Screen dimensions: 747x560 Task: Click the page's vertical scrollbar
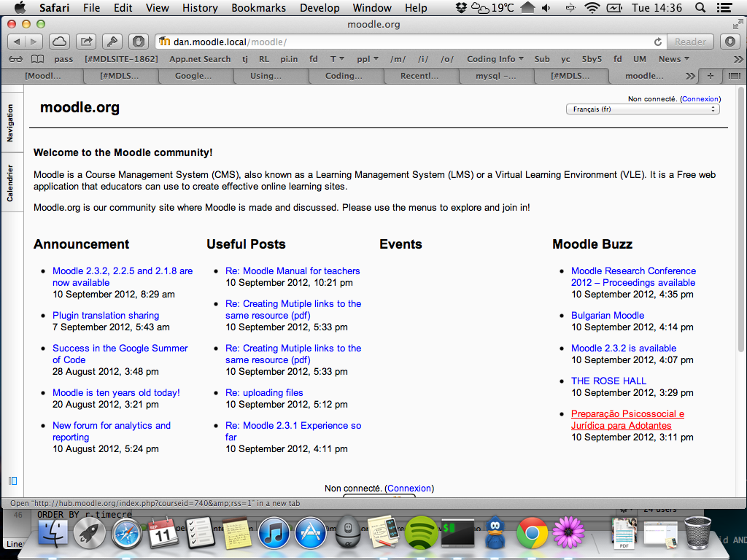coord(741,219)
